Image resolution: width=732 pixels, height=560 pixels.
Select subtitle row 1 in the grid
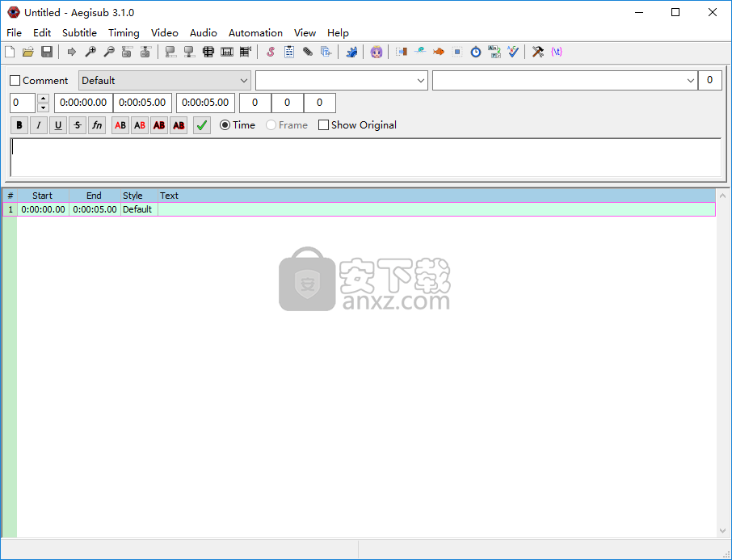point(359,209)
